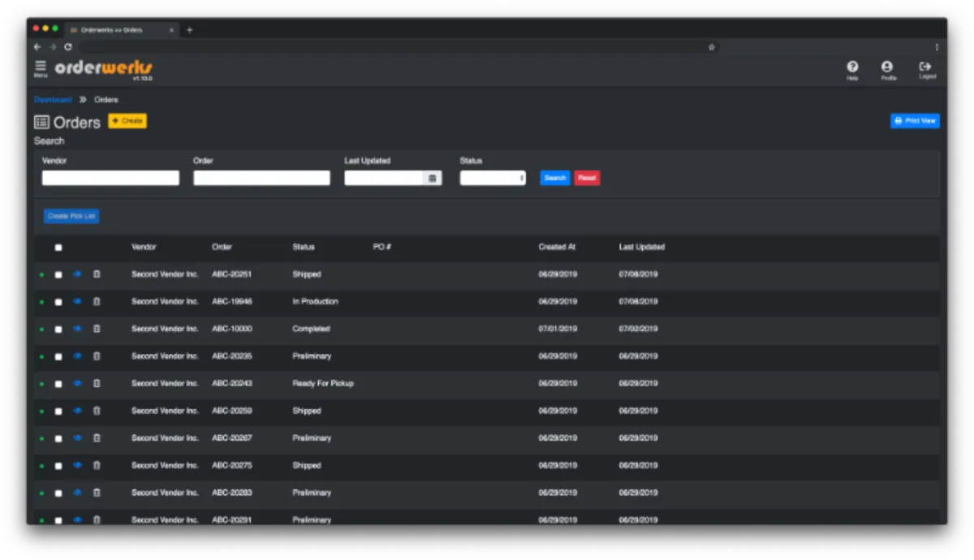
Task: Go to the Dashboard breadcrumb link
Action: pos(53,100)
